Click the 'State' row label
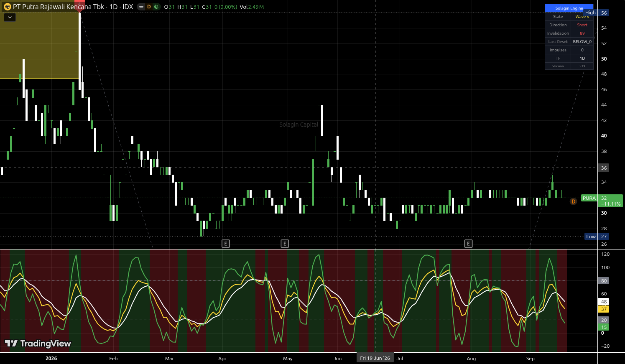Screen dimensions: 625x364 [558, 17]
